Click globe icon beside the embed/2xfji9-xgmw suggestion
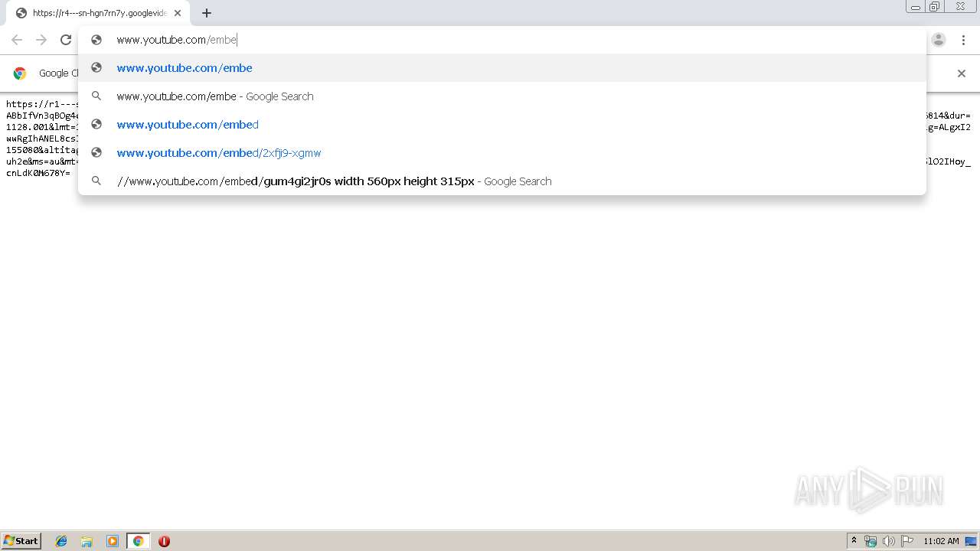 tap(96, 152)
